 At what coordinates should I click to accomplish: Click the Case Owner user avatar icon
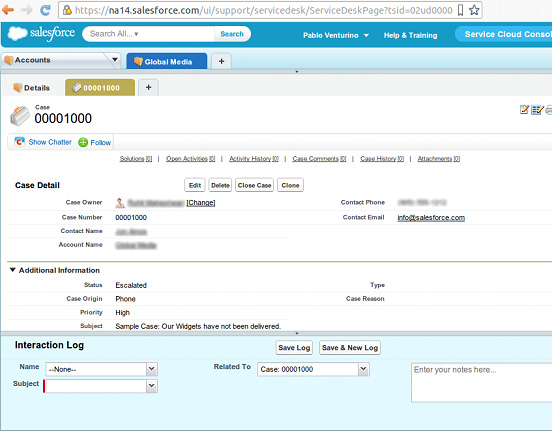click(120, 202)
